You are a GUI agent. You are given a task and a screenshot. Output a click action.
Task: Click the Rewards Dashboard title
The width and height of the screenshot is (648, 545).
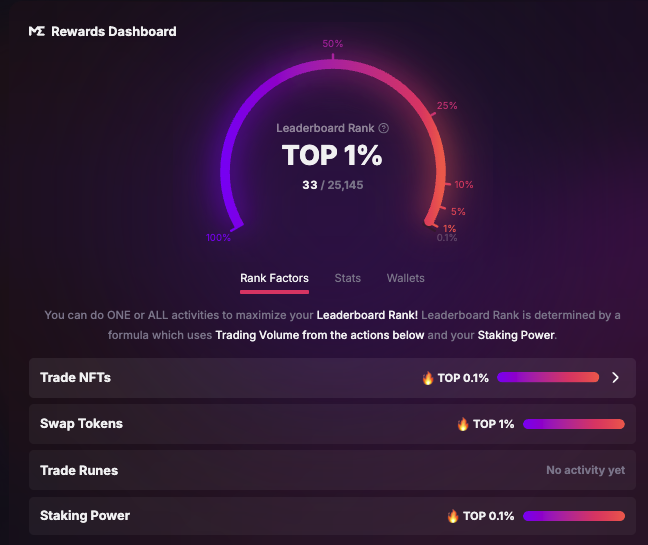[114, 31]
